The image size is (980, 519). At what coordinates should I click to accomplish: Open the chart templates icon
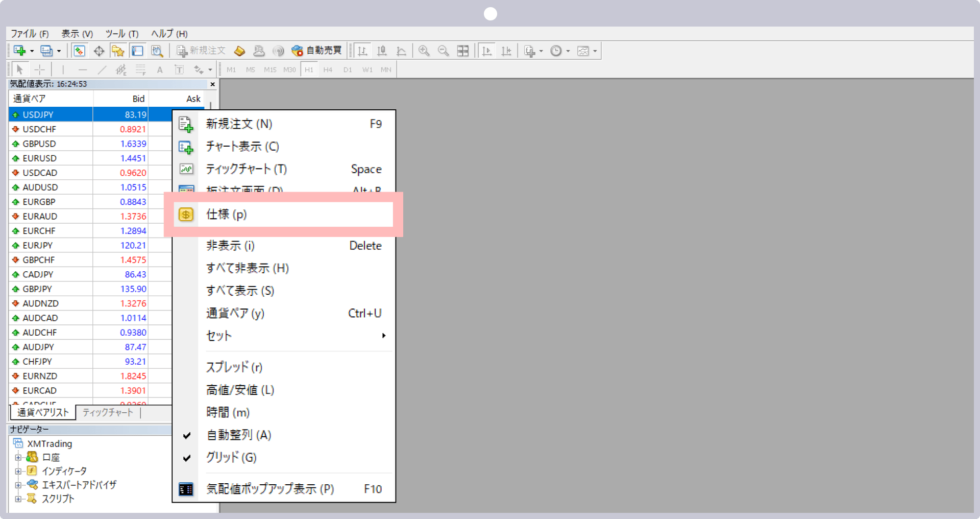tap(583, 51)
